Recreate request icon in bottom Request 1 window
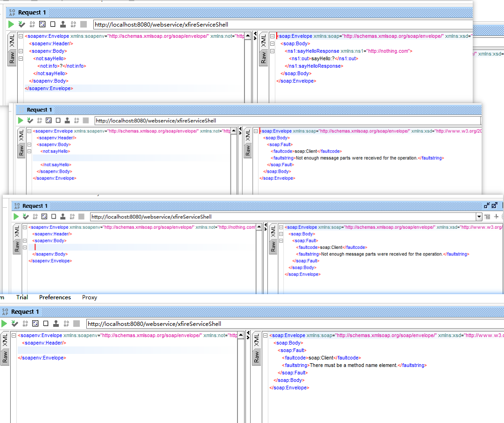The height and width of the screenshot is (423, 504). tap(35, 323)
